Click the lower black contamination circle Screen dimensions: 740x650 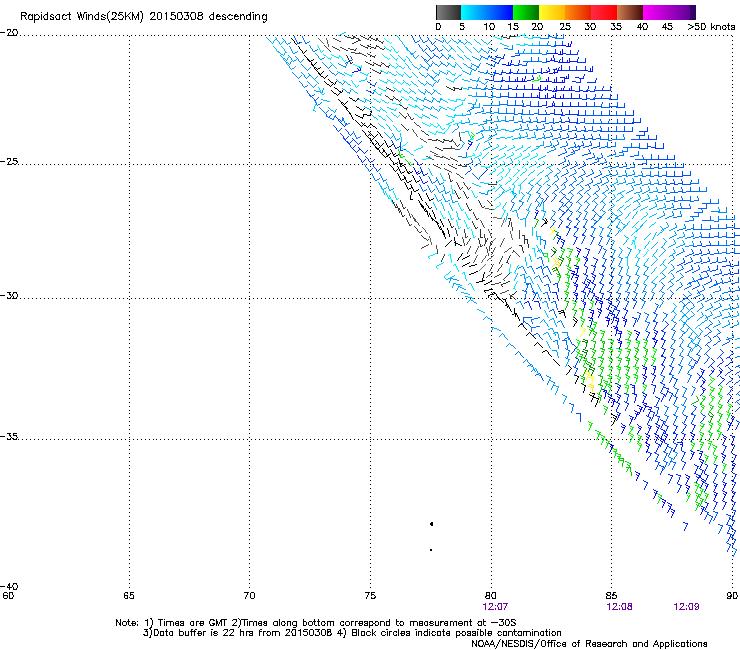coord(431,550)
